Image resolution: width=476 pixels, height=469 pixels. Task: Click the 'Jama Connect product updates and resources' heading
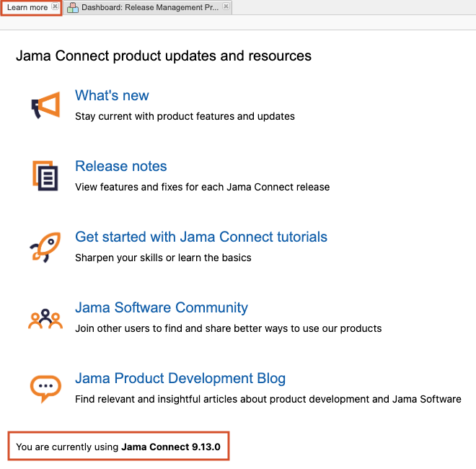click(164, 56)
